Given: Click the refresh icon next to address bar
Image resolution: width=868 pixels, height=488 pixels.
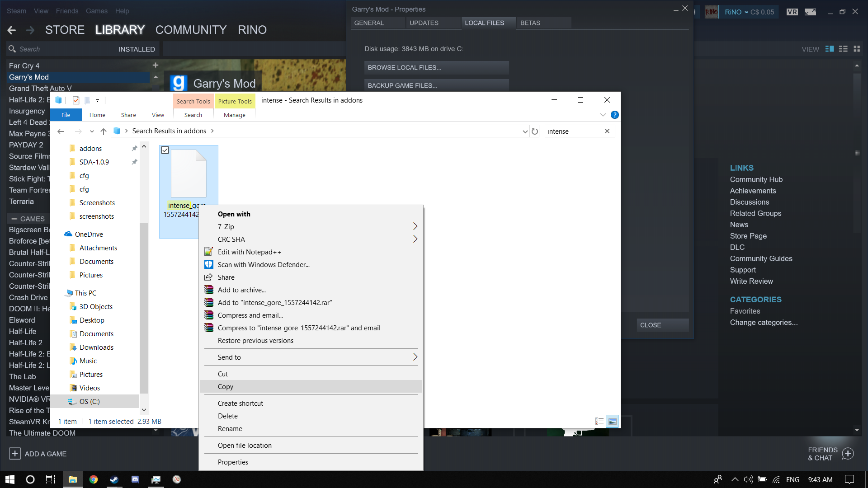Looking at the screenshot, I should [x=535, y=131].
